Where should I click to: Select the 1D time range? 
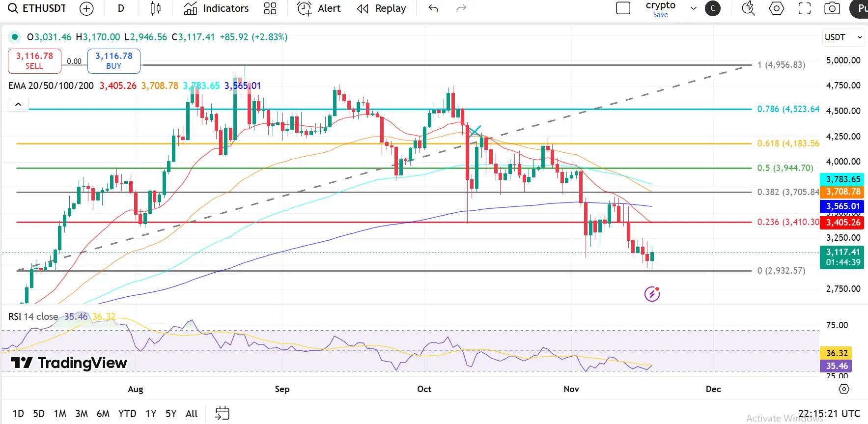click(x=18, y=414)
